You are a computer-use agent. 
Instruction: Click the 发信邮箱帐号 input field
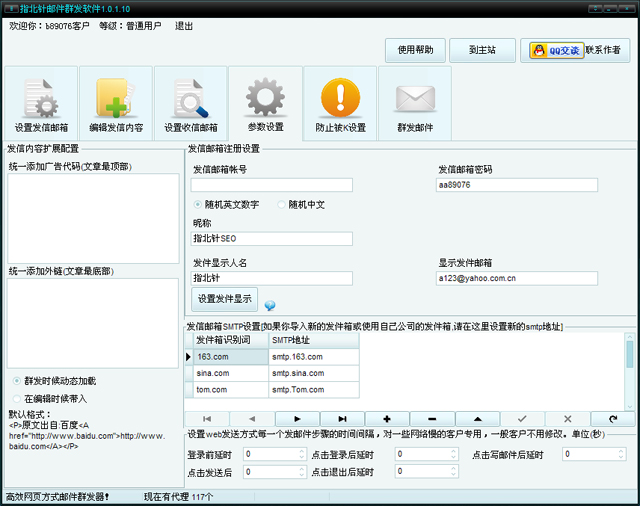coord(271,185)
